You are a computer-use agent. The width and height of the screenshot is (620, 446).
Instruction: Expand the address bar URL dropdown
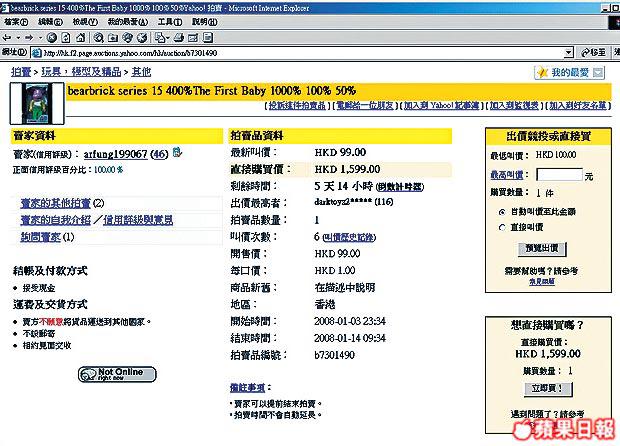pos(569,53)
